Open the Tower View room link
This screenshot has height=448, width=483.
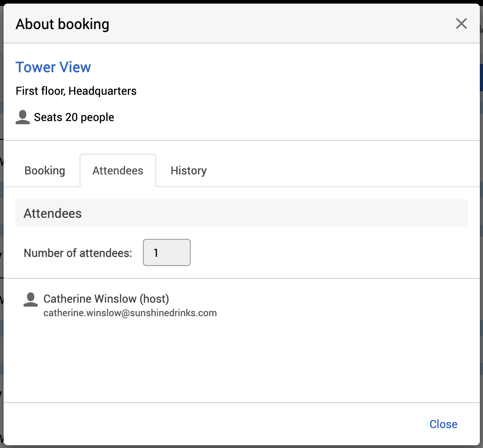pyautogui.click(x=53, y=67)
